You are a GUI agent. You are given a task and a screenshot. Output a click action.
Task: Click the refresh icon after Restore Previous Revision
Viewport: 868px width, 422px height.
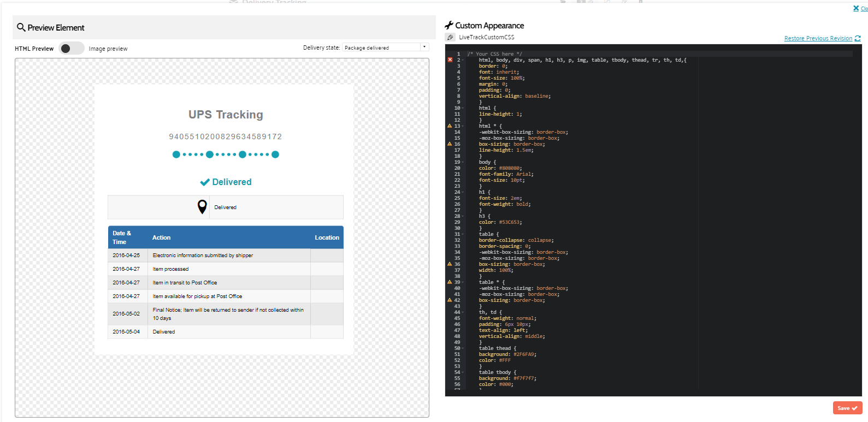(858, 38)
